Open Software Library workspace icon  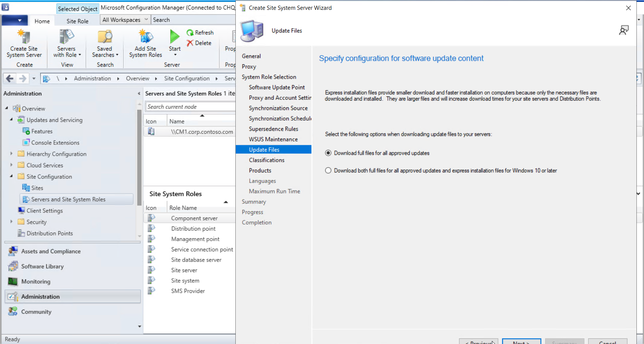[13, 267]
